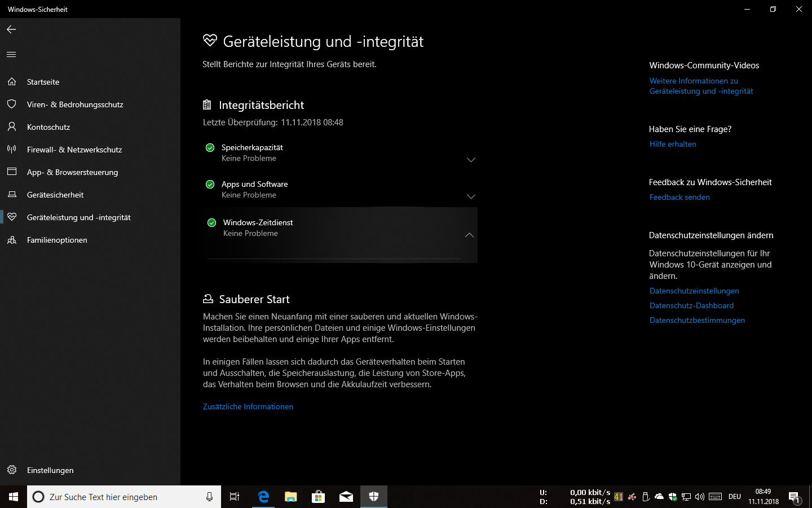Click the Zusätzliche Informationen link
This screenshot has height=508, width=812.
pyautogui.click(x=248, y=406)
